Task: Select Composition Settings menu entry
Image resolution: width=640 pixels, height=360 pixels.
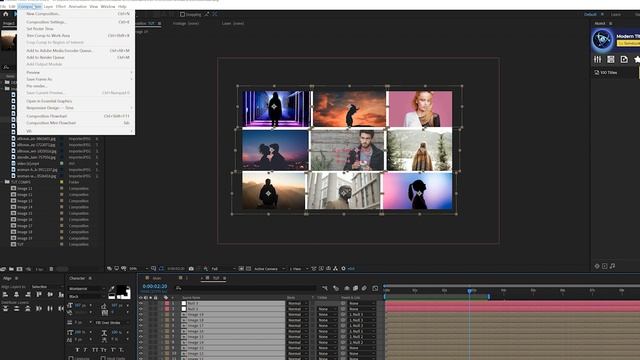Action: tap(77, 22)
